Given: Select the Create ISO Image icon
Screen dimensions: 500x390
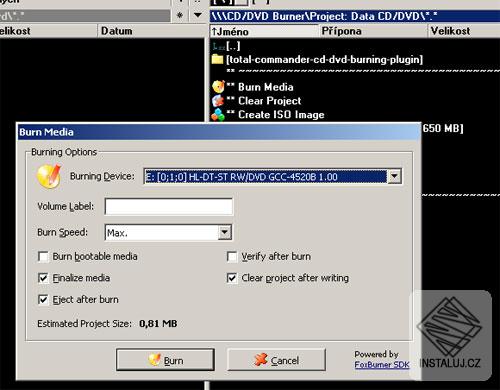Looking at the screenshot, I should (x=218, y=115).
